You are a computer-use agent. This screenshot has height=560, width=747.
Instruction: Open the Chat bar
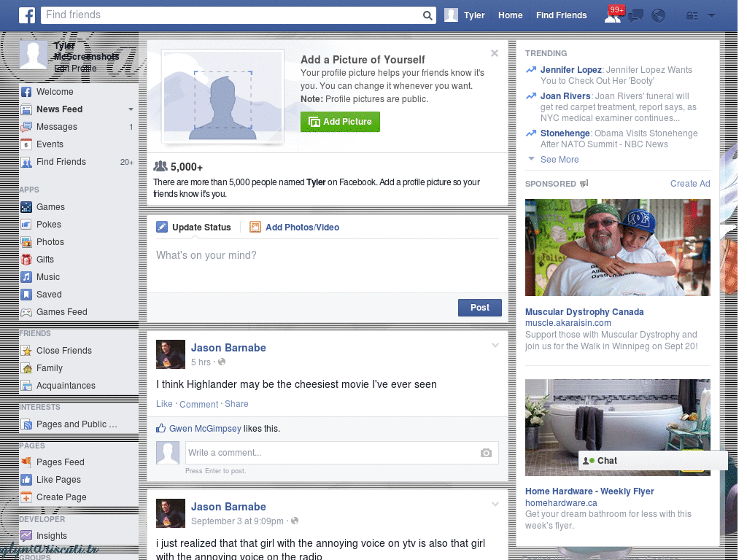click(x=653, y=461)
